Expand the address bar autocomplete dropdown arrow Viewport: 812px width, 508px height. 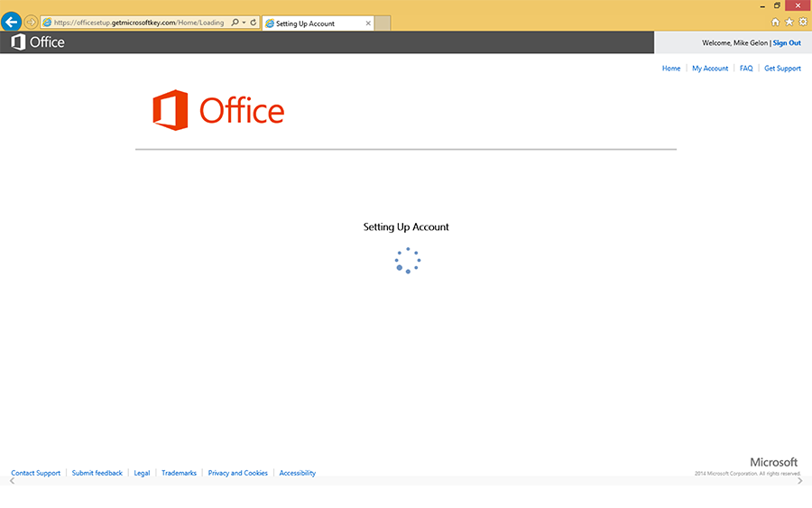[244, 23]
